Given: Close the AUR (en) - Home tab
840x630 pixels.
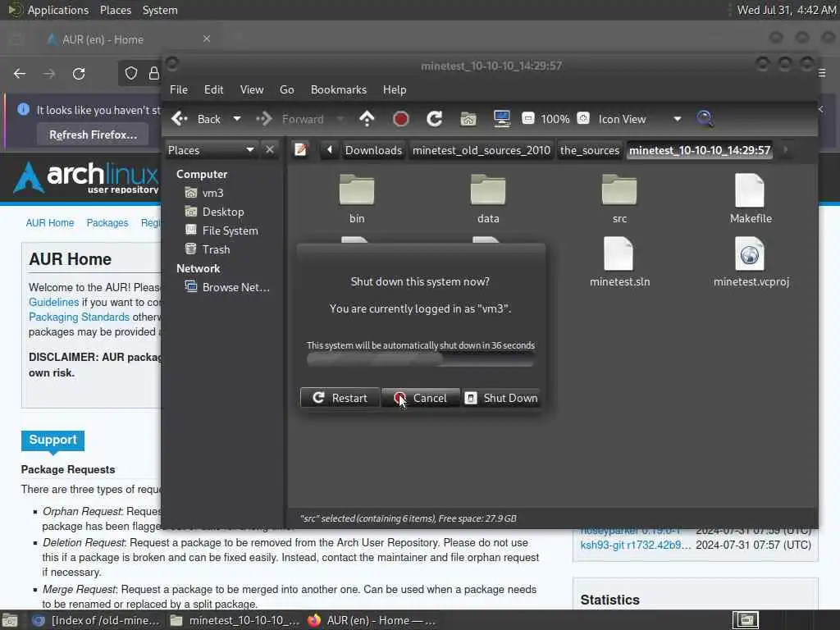Looking at the screenshot, I should (206, 39).
